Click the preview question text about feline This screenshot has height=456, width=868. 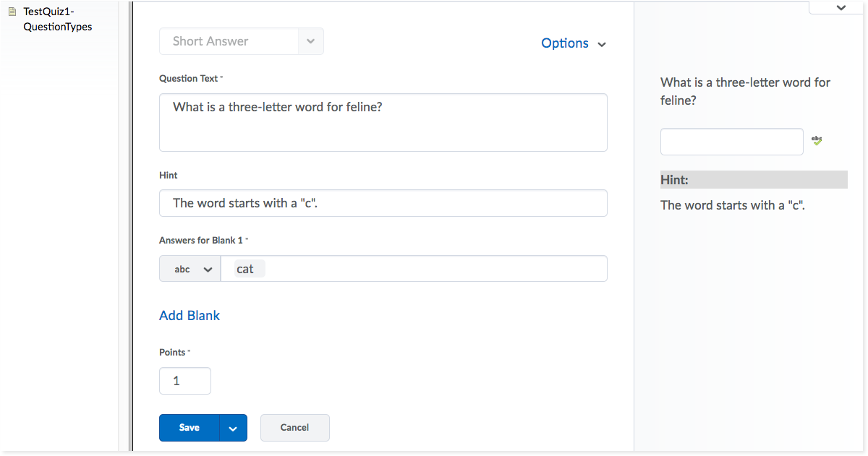point(745,91)
